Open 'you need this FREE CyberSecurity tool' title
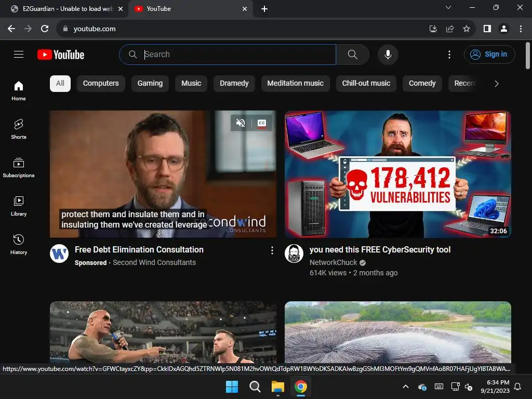This screenshot has width=532, height=399. click(380, 250)
